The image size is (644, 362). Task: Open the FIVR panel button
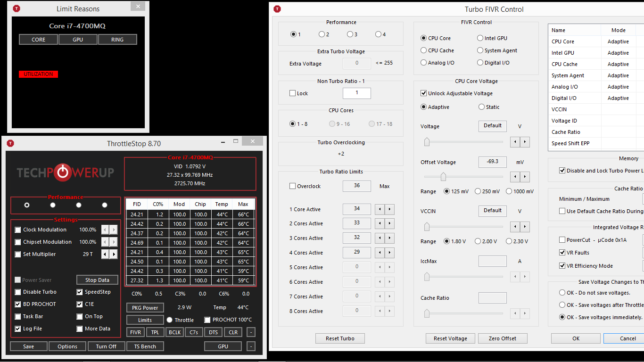136,332
